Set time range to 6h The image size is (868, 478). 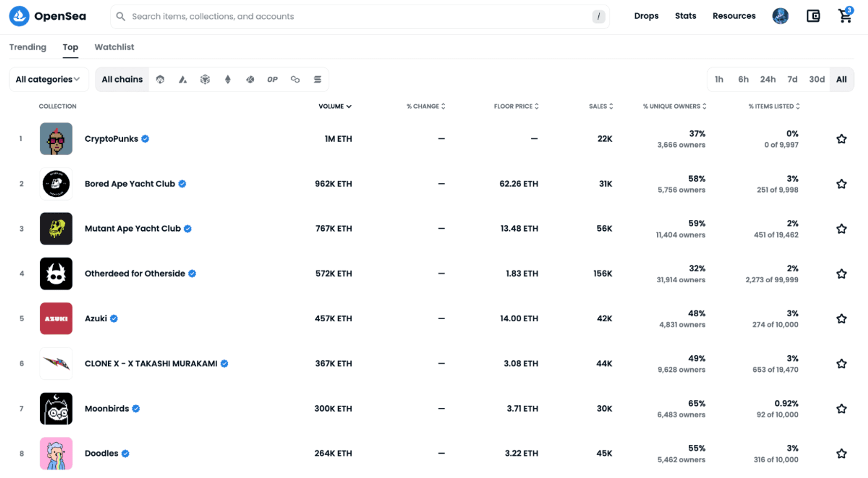click(743, 79)
